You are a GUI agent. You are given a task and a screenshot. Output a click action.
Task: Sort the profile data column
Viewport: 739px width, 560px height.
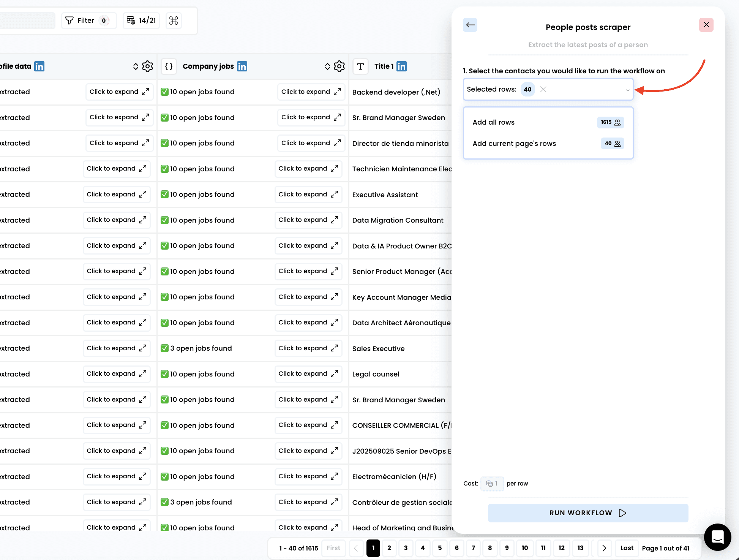point(136,66)
